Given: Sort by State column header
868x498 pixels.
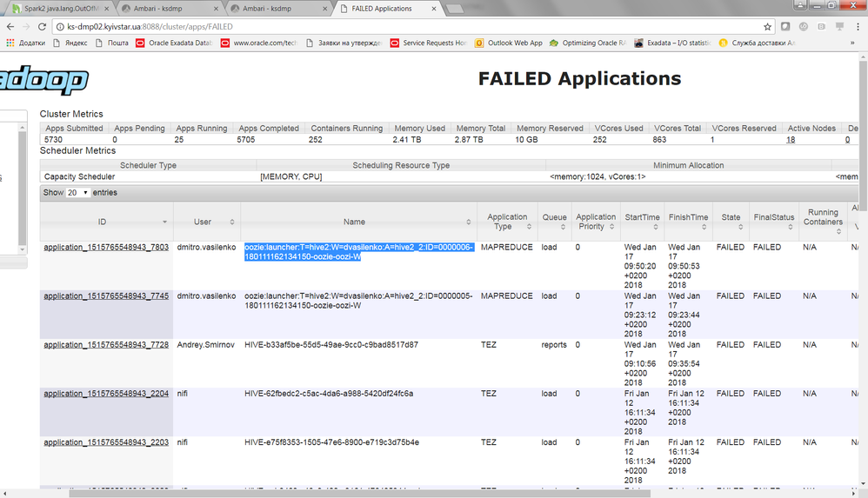Looking at the screenshot, I should pos(731,222).
